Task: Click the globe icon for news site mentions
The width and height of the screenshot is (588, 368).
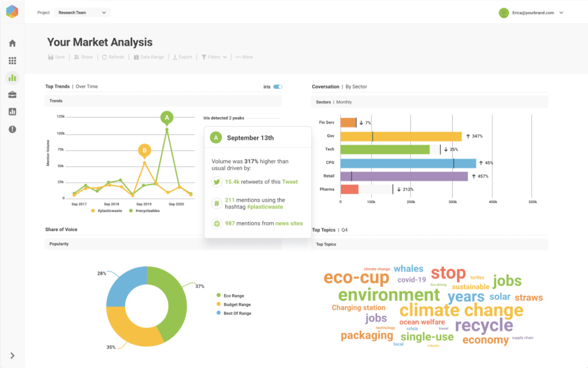Action: pos(217,223)
